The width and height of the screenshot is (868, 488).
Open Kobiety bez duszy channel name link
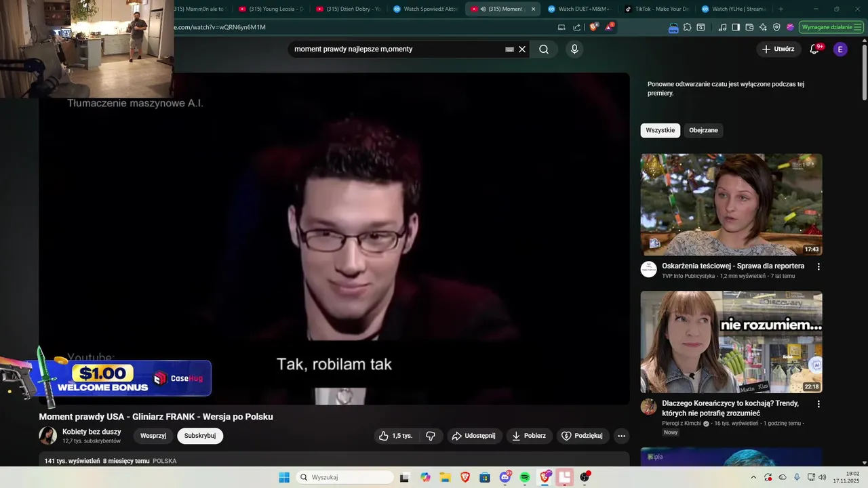92,432
